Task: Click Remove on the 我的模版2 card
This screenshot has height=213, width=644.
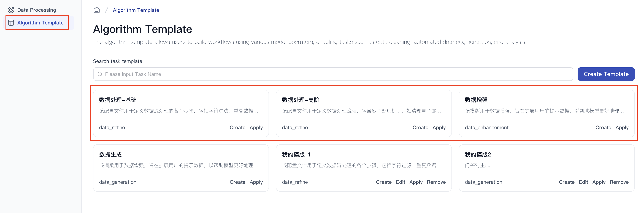Action: point(619,182)
